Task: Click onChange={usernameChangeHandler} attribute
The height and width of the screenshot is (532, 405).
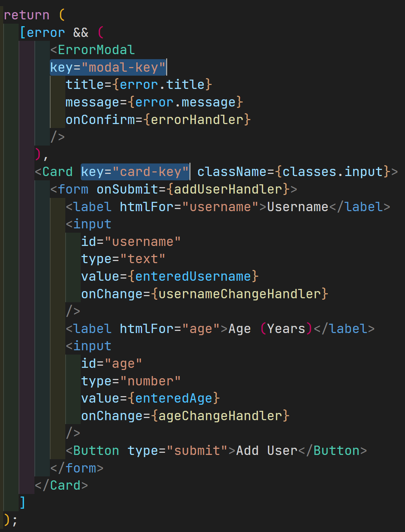Action: [204, 294]
